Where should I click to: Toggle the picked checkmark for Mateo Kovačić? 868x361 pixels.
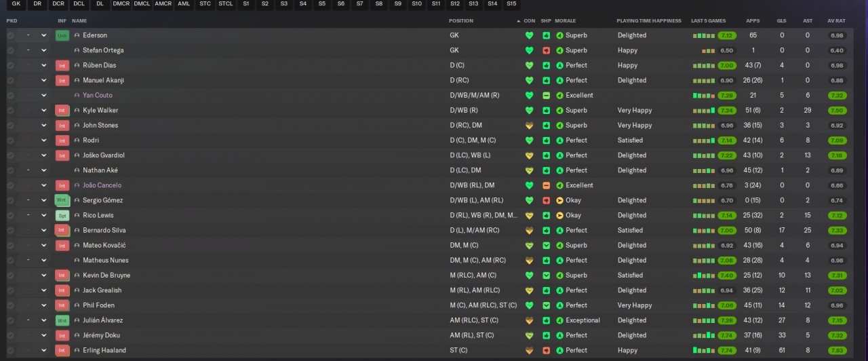10,245
